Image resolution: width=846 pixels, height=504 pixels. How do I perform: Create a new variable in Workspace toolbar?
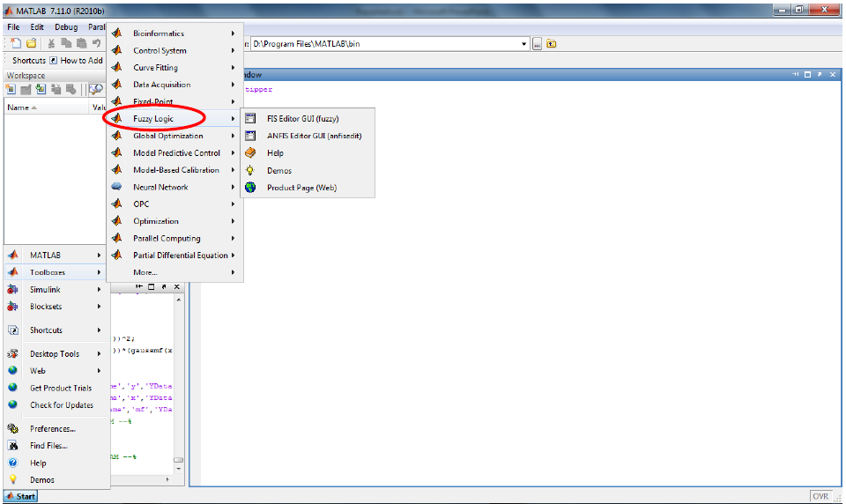11,90
